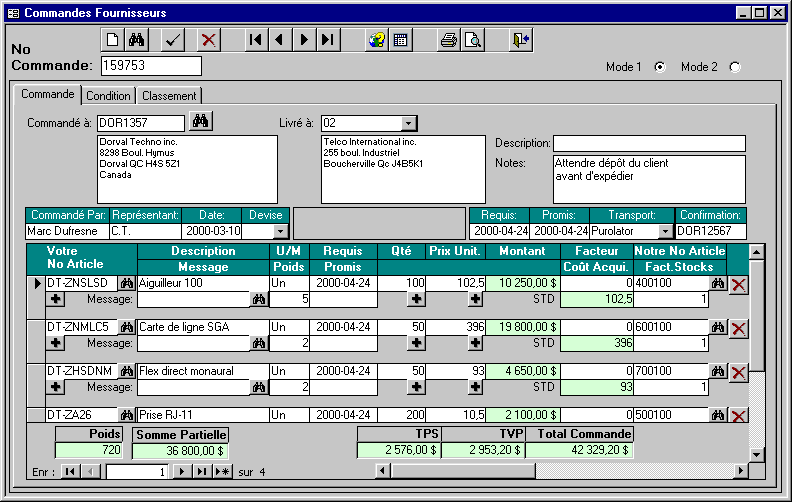The width and height of the screenshot is (792, 502).
Task: Open print preview magnifier icon
Action: click(x=473, y=39)
